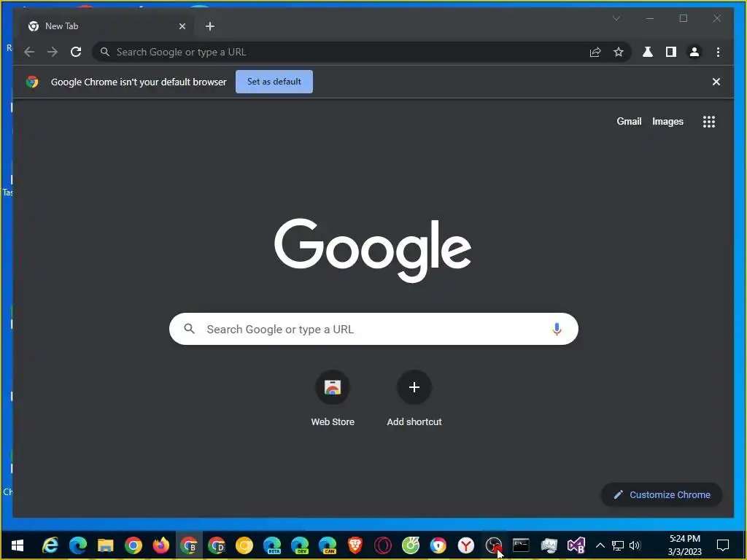Open OBS Studio from taskbar

coord(494,545)
